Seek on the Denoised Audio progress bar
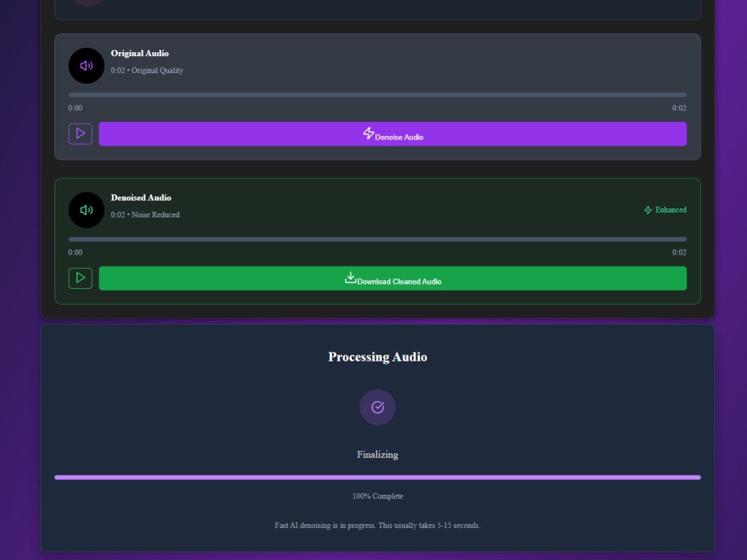The width and height of the screenshot is (747, 560). (377, 239)
